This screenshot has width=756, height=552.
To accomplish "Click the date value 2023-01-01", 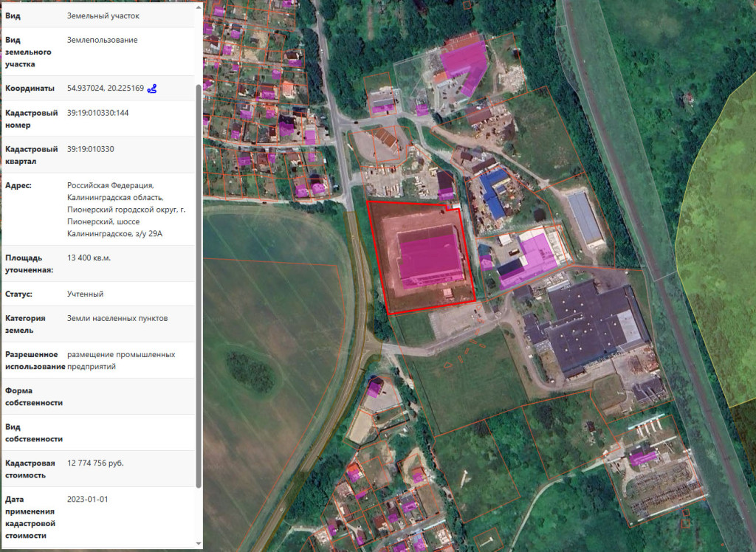I will [x=87, y=500].
